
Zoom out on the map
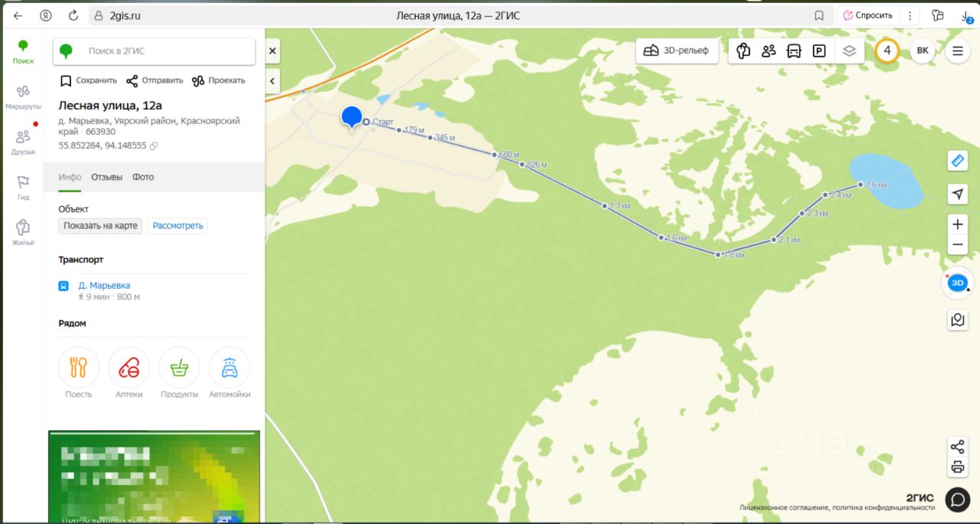point(958,245)
